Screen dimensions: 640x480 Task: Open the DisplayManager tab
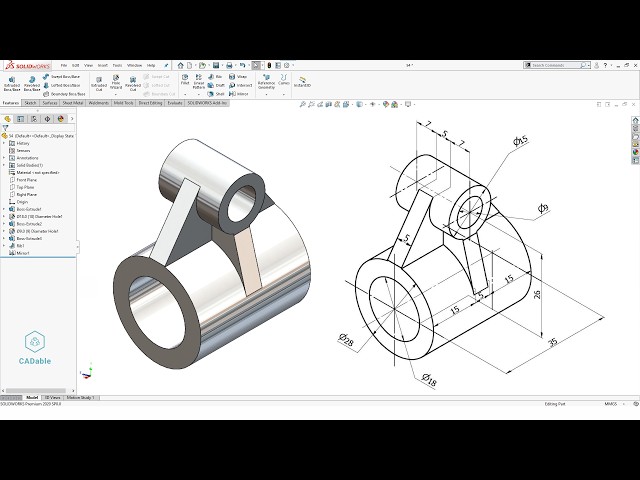(x=61, y=119)
